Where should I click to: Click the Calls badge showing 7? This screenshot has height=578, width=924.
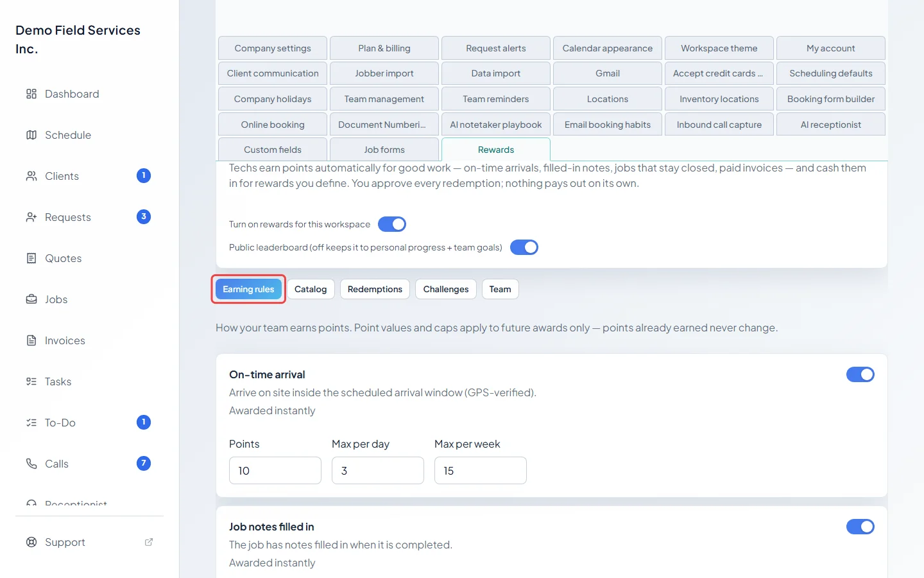pos(144,463)
